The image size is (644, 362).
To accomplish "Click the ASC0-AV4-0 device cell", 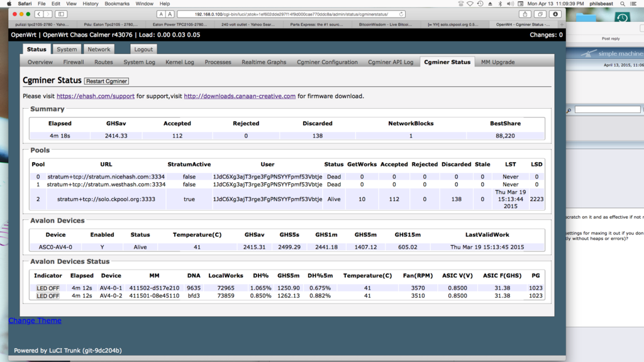I will point(55,247).
